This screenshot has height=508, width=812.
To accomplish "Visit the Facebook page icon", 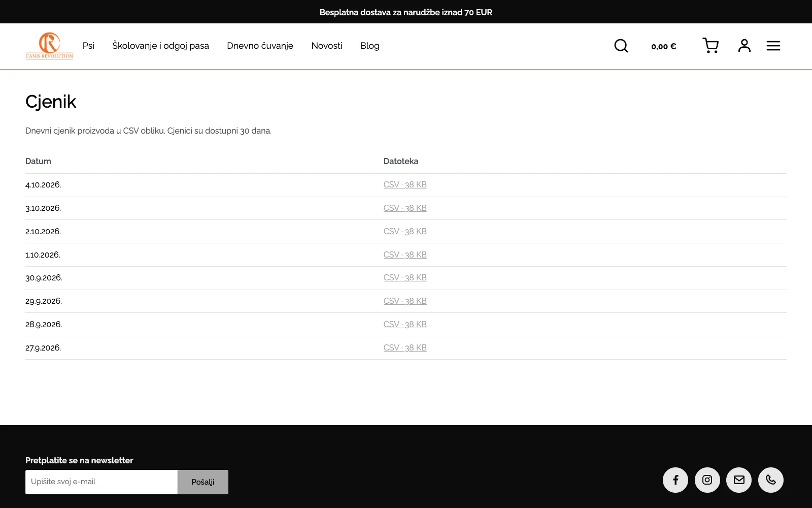I will coord(675,480).
